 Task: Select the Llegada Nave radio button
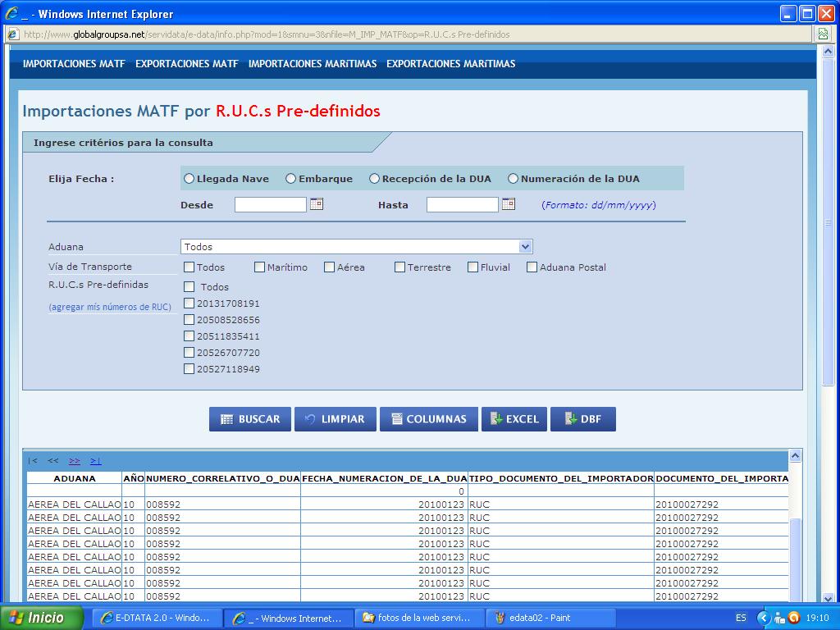click(189, 179)
